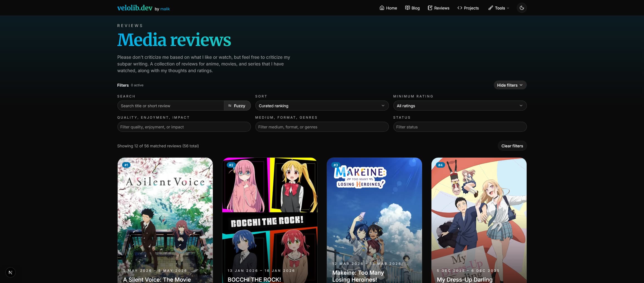Open the Minimum Rating dropdown

pos(460,106)
